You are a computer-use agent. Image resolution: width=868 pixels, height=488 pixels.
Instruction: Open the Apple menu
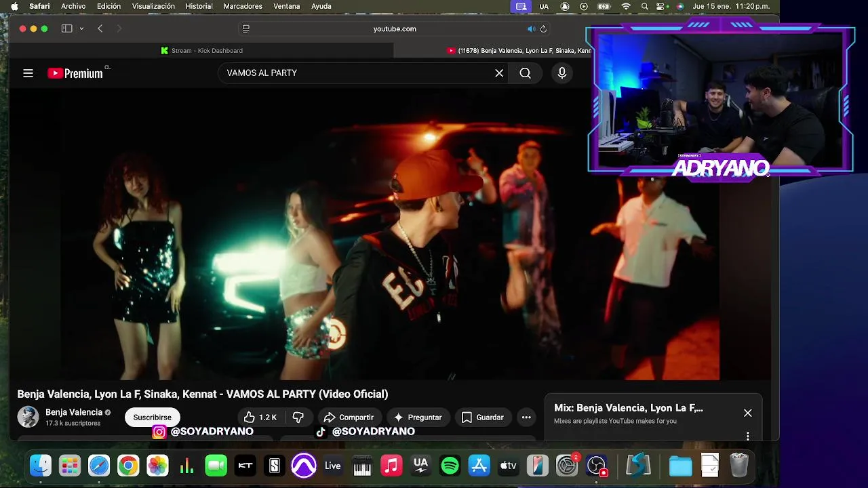[x=14, y=6]
